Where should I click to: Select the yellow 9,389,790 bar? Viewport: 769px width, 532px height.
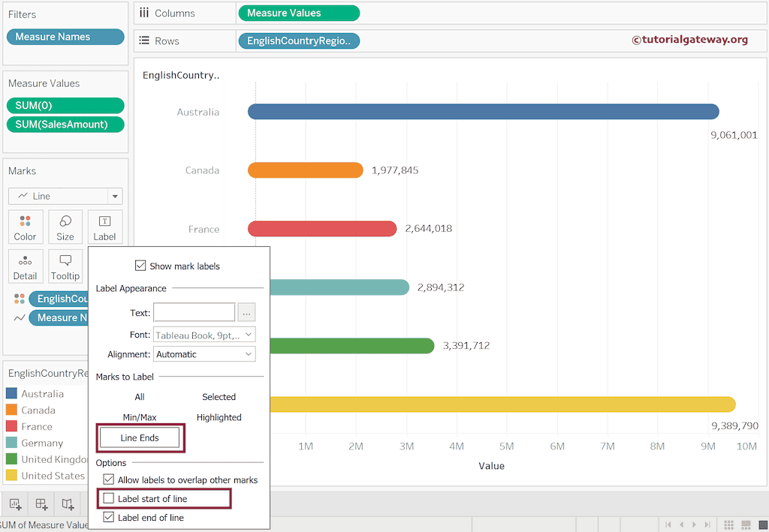[x=503, y=404]
